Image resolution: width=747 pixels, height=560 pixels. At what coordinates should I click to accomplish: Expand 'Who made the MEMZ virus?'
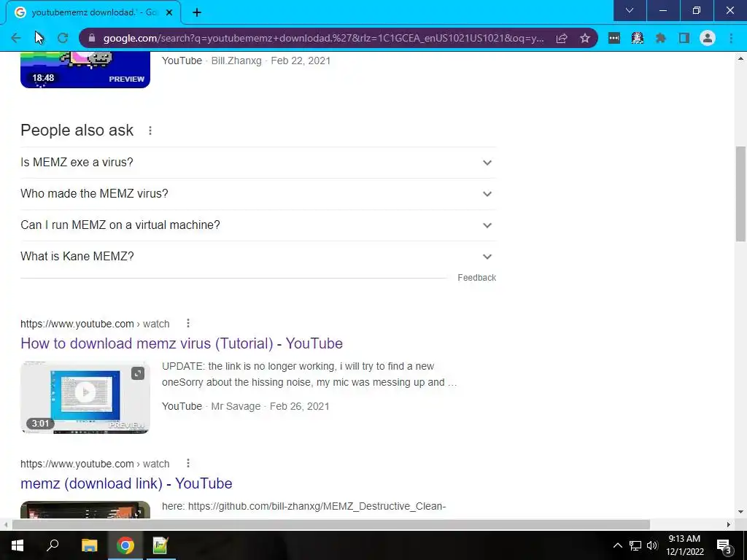pyautogui.click(x=258, y=194)
